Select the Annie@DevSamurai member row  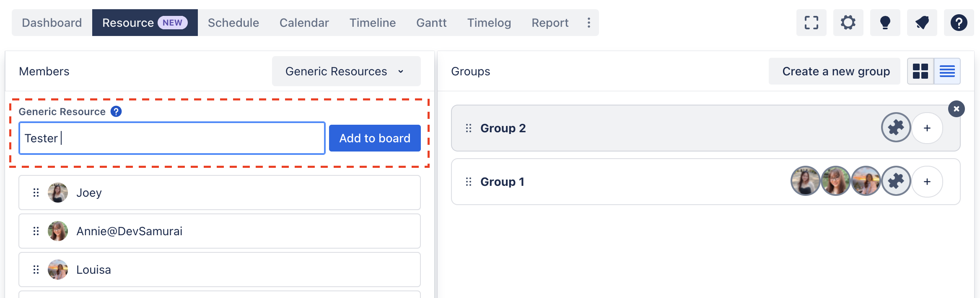(x=220, y=231)
